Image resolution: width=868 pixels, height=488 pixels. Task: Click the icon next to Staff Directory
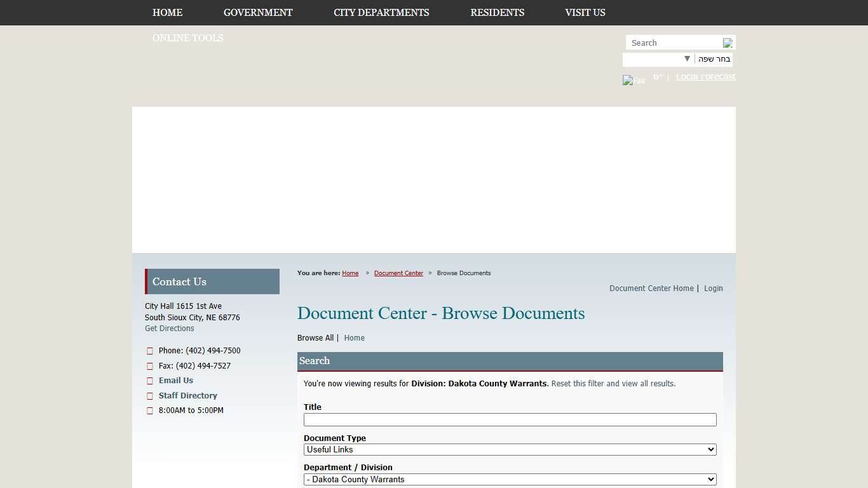click(x=150, y=395)
